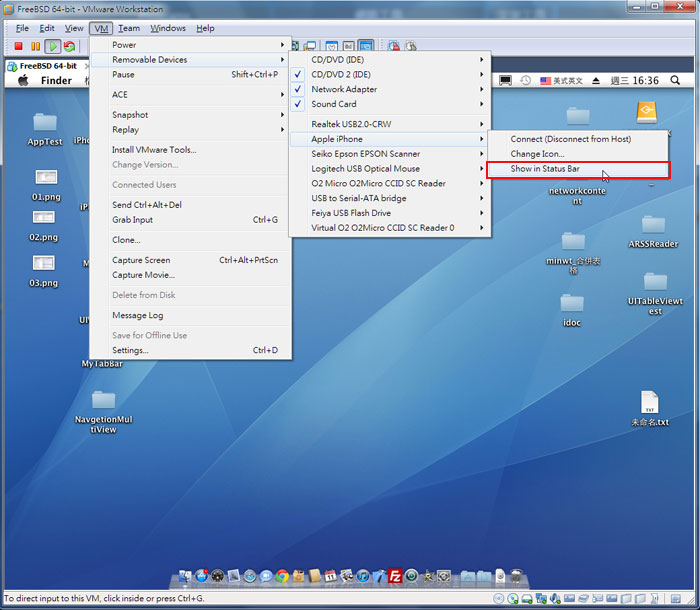Select Show in Status Bar
This screenshot has height=610, width=700.
click(x=578, y=169)
